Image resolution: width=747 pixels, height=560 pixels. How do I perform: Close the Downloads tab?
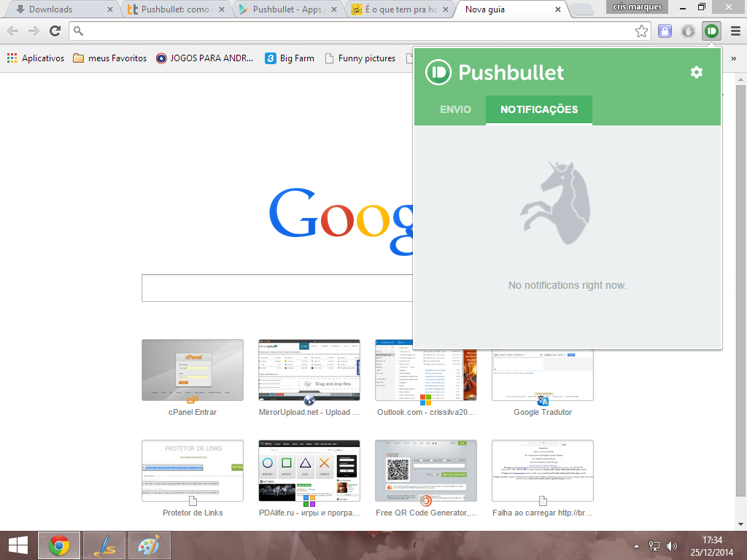[110, 9]
